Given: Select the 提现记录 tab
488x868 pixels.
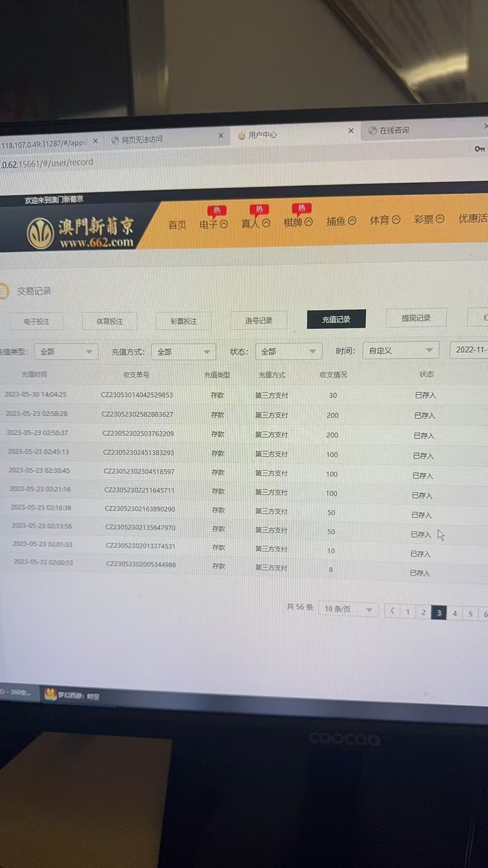Looking at the screenshot, I should 416,318.
